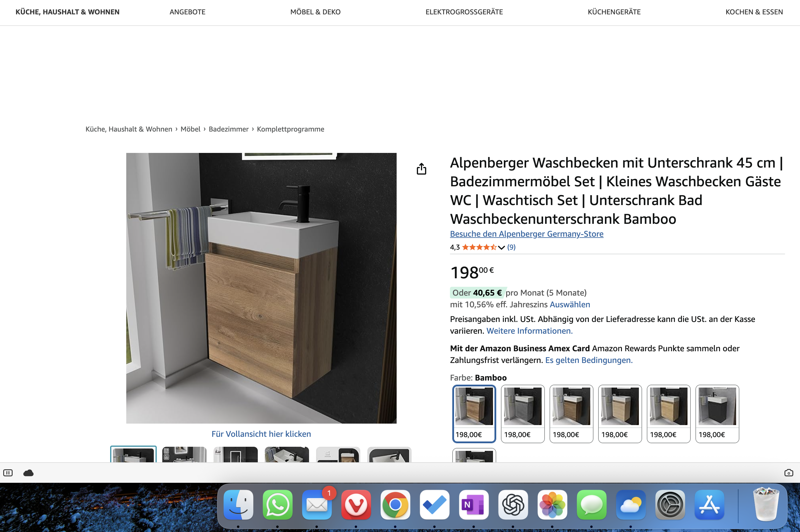Viewport: 800px width, 532px height.
Task: Select the fourth gallery thumbnail of sink
Action: click(287, 455)
